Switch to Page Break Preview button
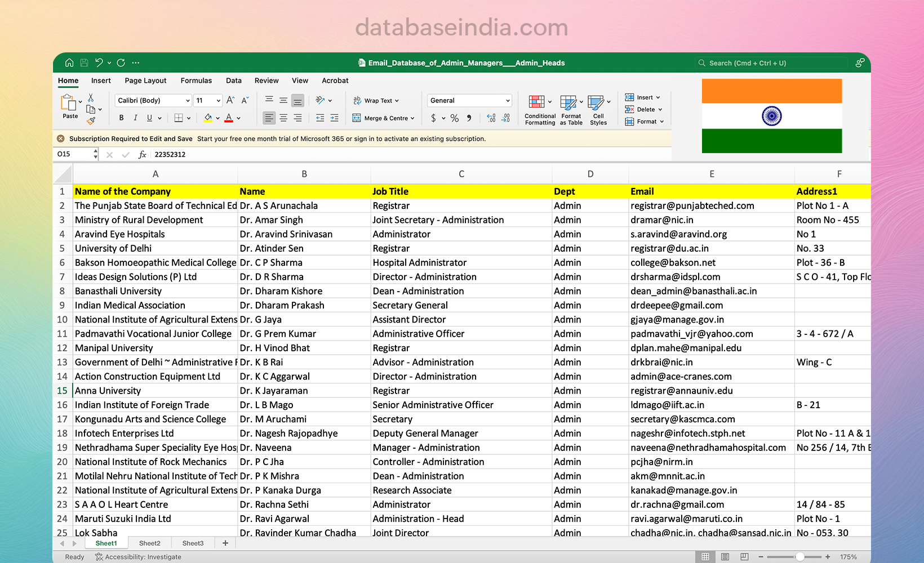 point(744,557)
